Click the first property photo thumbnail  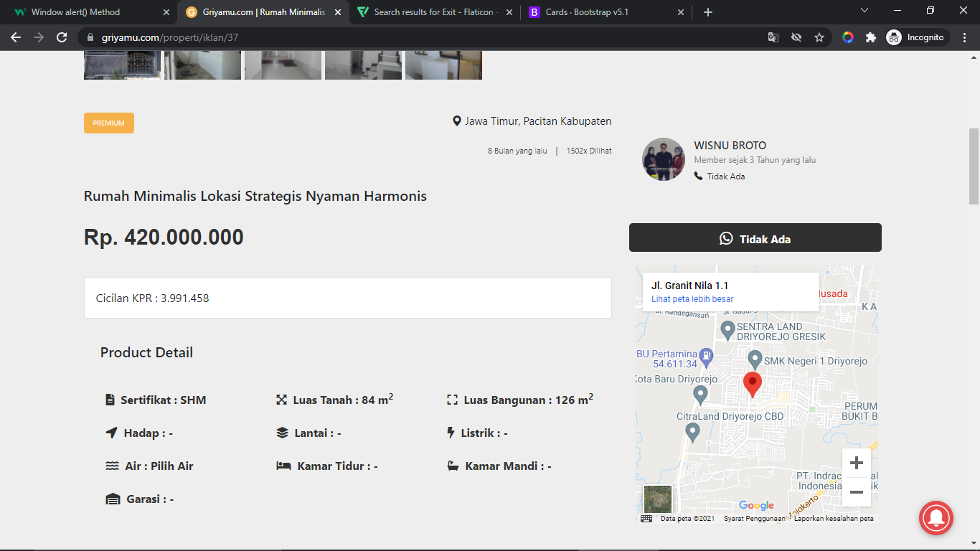coord(122,65)
